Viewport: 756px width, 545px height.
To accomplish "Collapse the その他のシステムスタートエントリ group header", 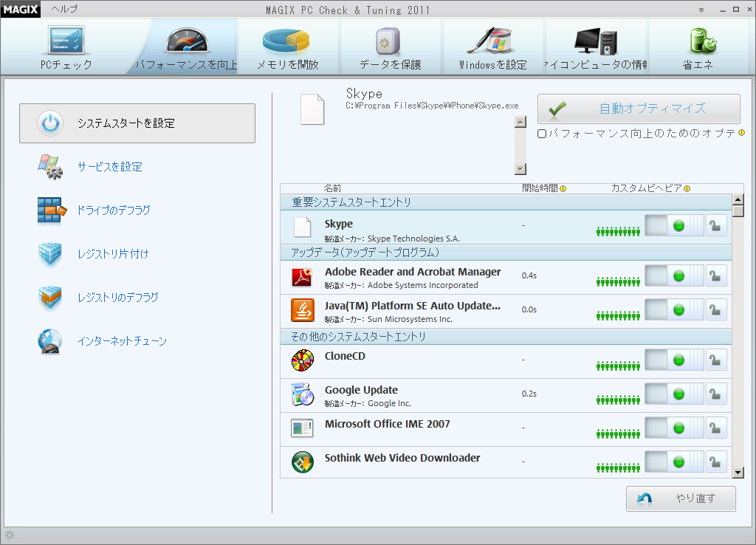I will tap(506, 337).
